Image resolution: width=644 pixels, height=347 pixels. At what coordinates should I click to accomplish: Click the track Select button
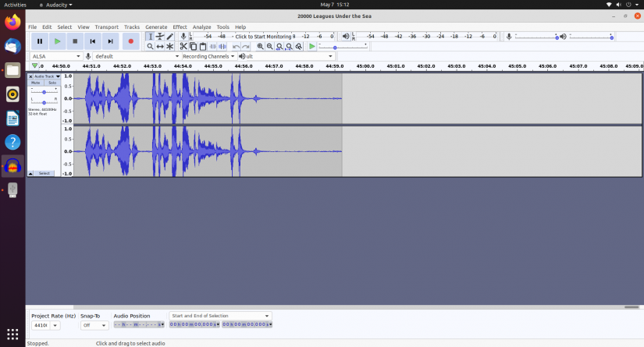click(x=44, y=173)
